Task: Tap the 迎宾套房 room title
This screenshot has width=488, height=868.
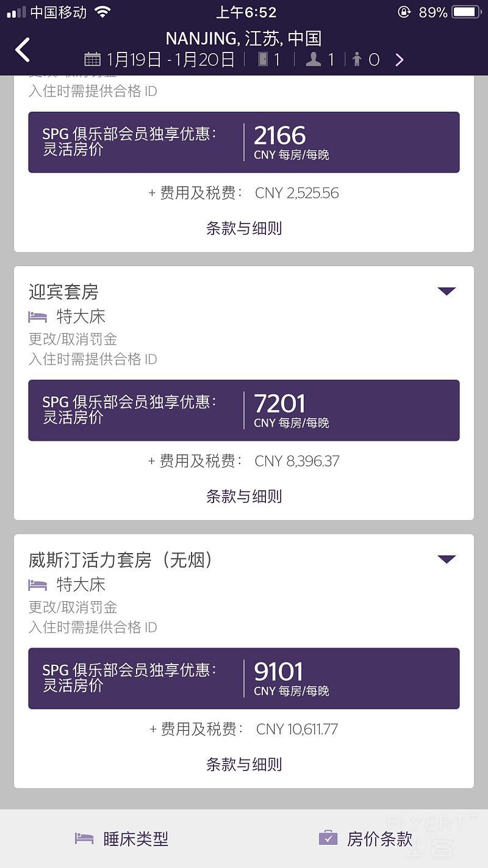Action: (63, 292)
